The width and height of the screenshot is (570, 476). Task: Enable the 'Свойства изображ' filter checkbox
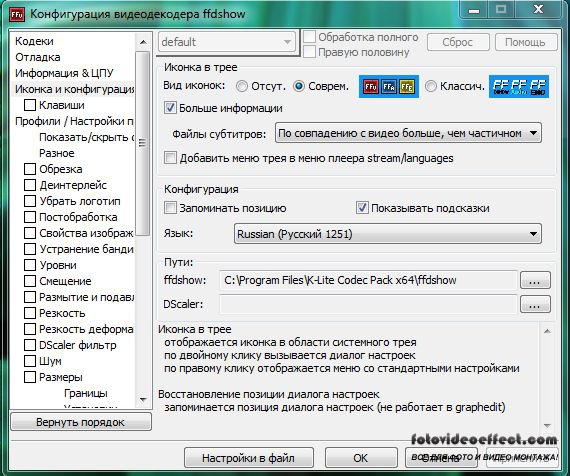(30, 233)
